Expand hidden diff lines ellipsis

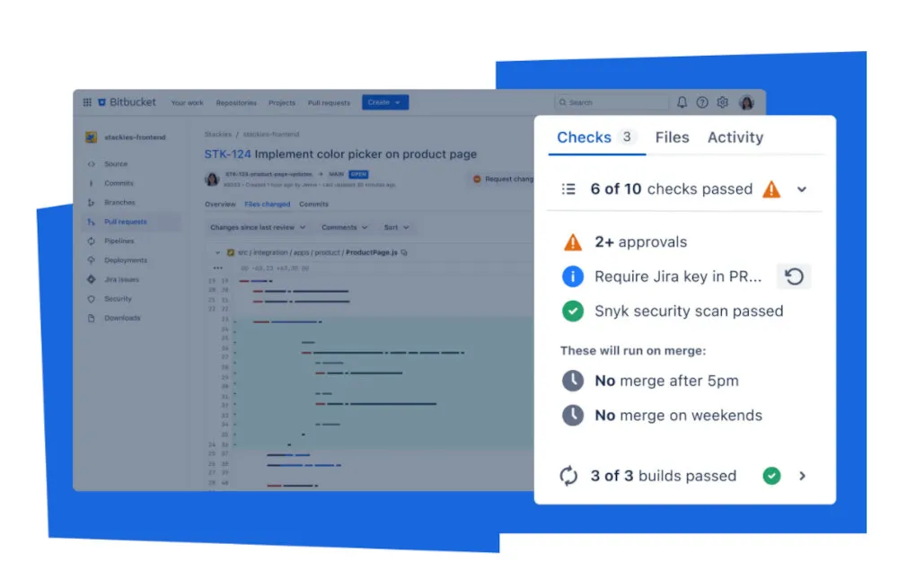click(217, 268)
